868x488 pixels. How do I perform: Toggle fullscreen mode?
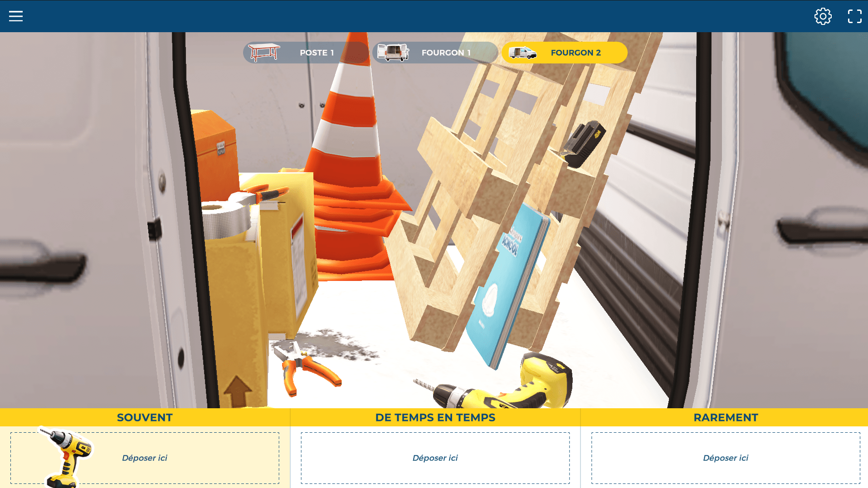click(854, 16)
